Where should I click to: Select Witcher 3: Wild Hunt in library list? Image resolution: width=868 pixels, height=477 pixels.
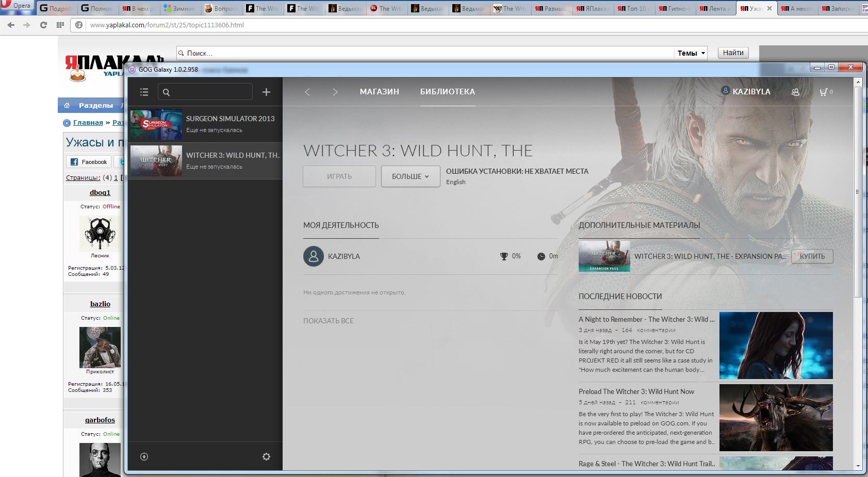pos(205,161)
